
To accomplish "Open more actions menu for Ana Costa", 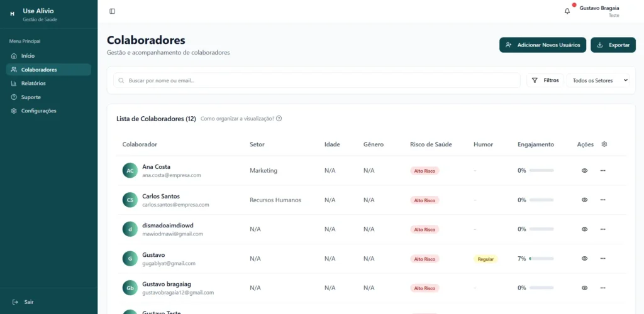I will point(603,171).
